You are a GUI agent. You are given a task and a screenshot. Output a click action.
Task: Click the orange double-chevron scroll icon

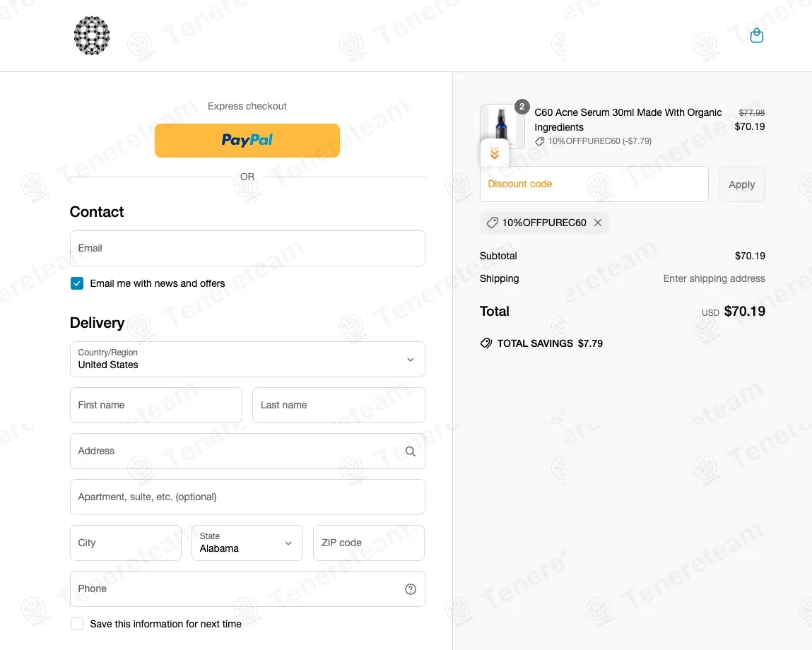click(495, 153)
